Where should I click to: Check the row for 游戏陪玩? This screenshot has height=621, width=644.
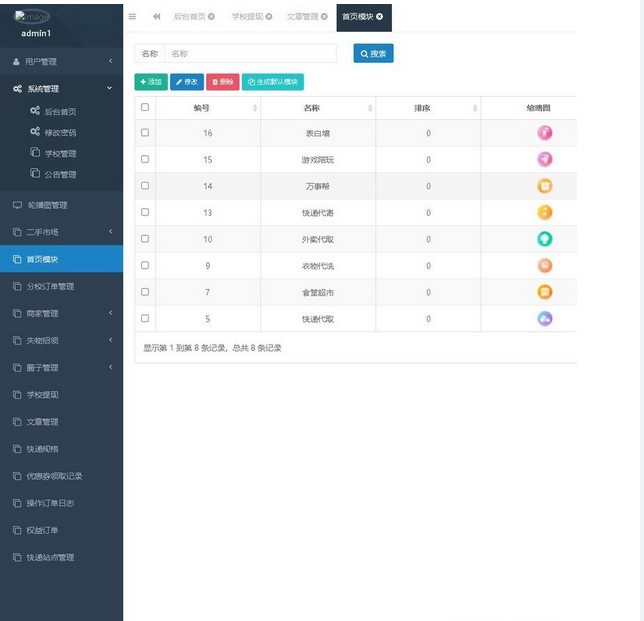pos(145,159)
